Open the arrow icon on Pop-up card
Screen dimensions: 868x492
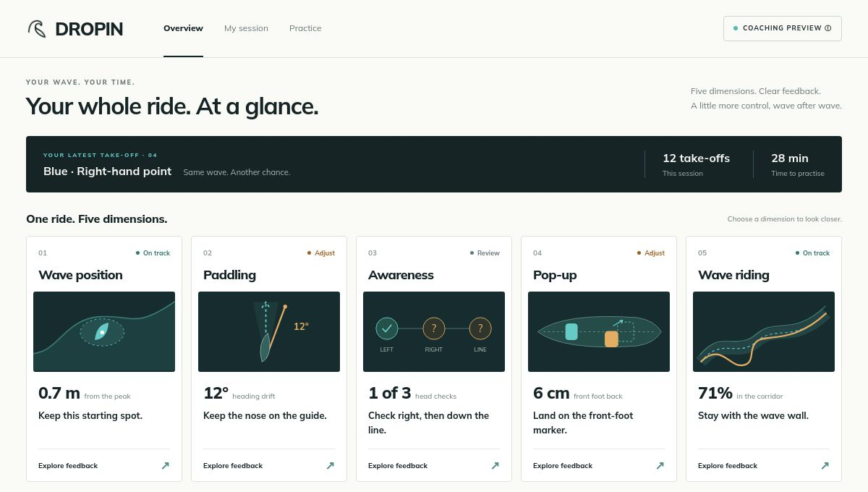660,466
